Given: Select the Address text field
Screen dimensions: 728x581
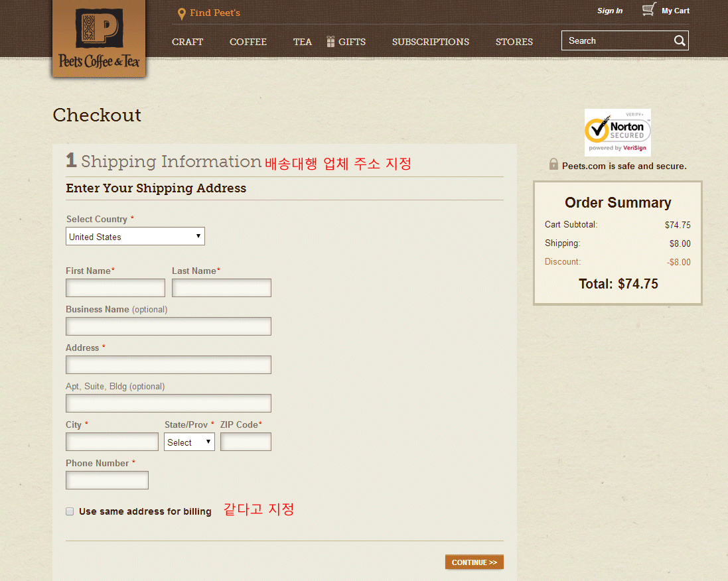Looking at the screenshot, I should tap(169, 365).
